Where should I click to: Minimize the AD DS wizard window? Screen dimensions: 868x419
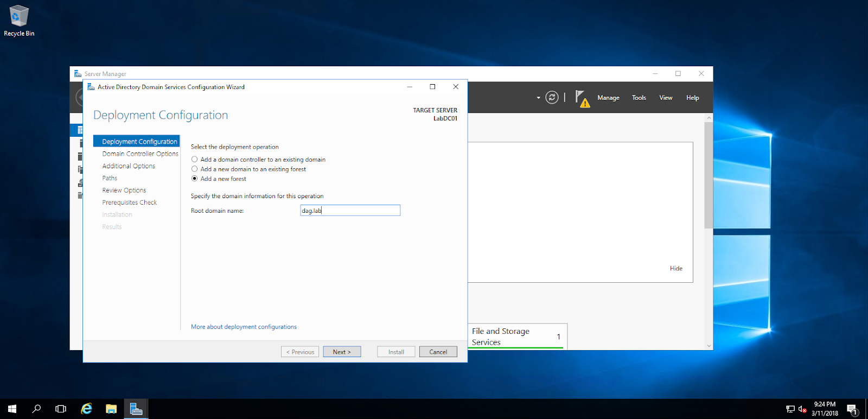click(410, 87)
